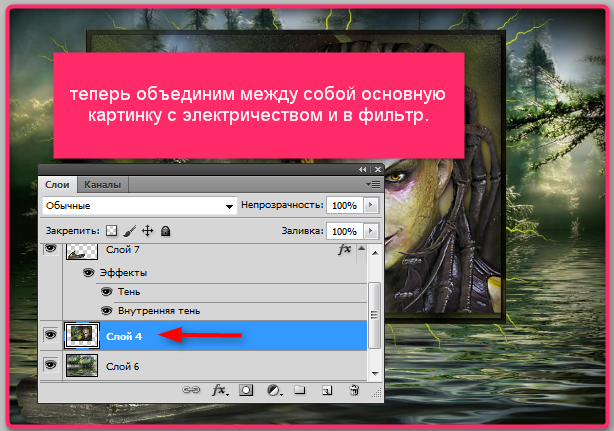Click the Непрозрачность value field

(x=345, y=205)
